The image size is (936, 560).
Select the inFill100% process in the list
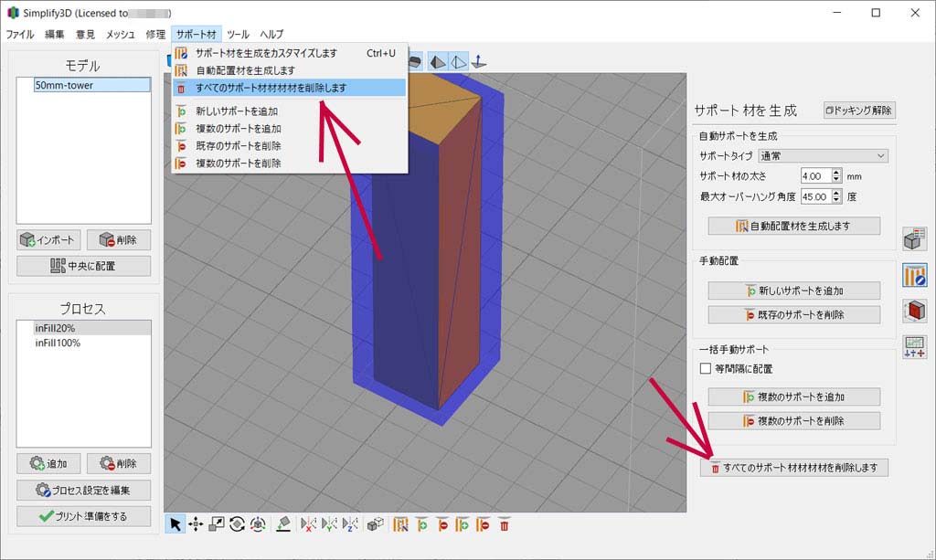click(x=58, y=343)
